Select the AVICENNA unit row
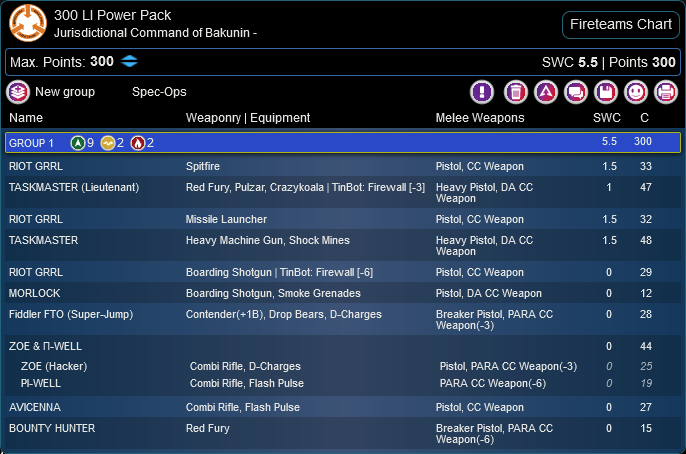This screenshot has height=454, width=686. pos(343,407)
